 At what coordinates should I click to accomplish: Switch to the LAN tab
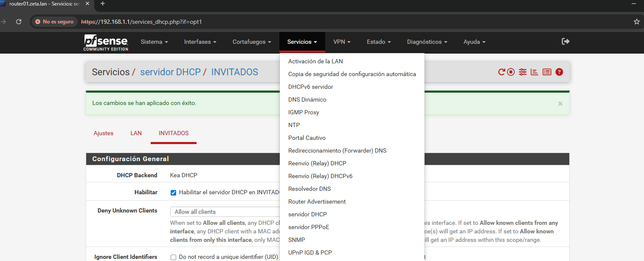[x=136, y=133]
